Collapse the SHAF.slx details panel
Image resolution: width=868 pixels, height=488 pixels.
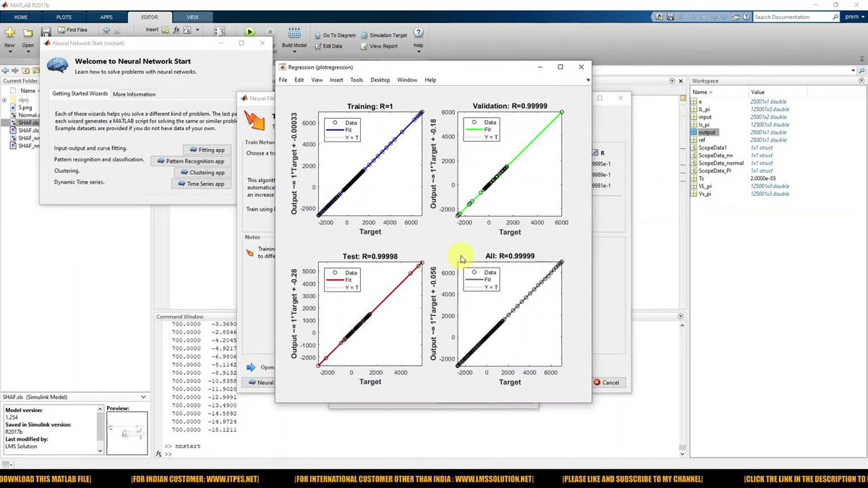click(x=143, y=397)
